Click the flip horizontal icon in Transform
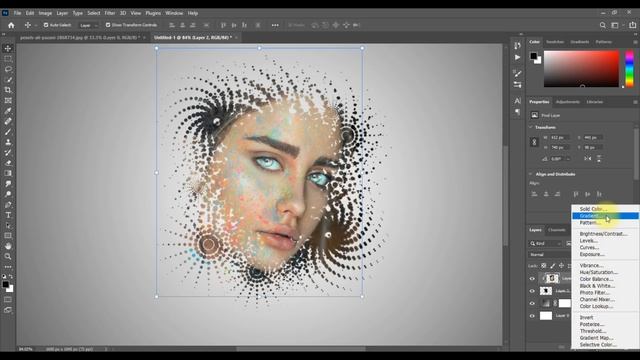 click(x=587, y=158)
